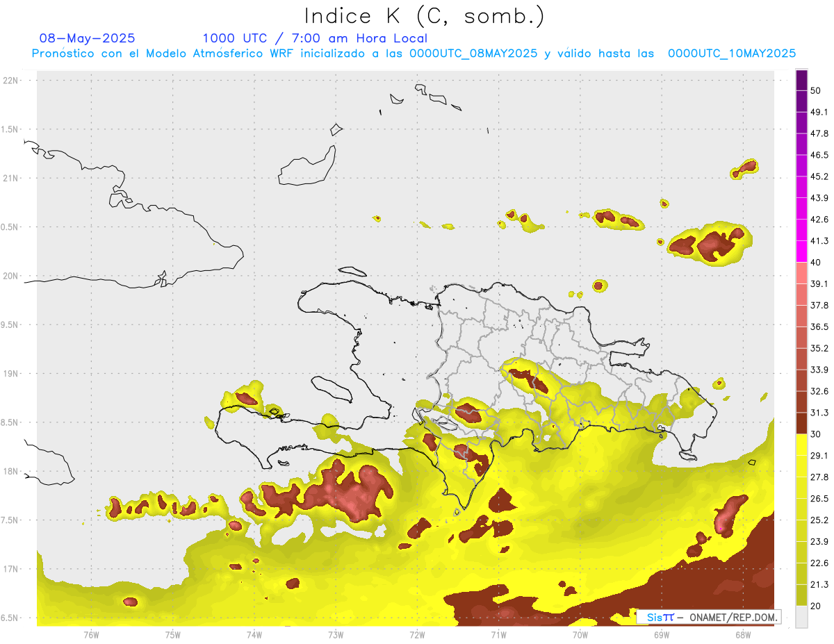Click the "76W" longitude label
This screenshot has width=834, height=644.
pos(91,635)
